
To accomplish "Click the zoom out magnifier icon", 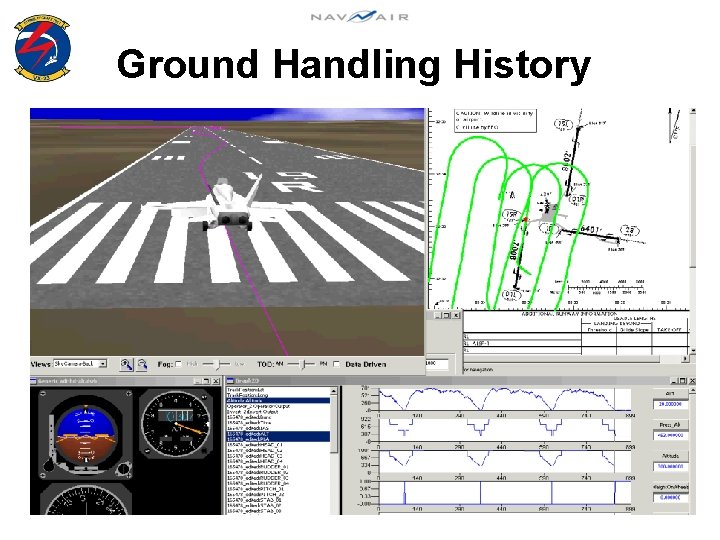I will [142, 365].
